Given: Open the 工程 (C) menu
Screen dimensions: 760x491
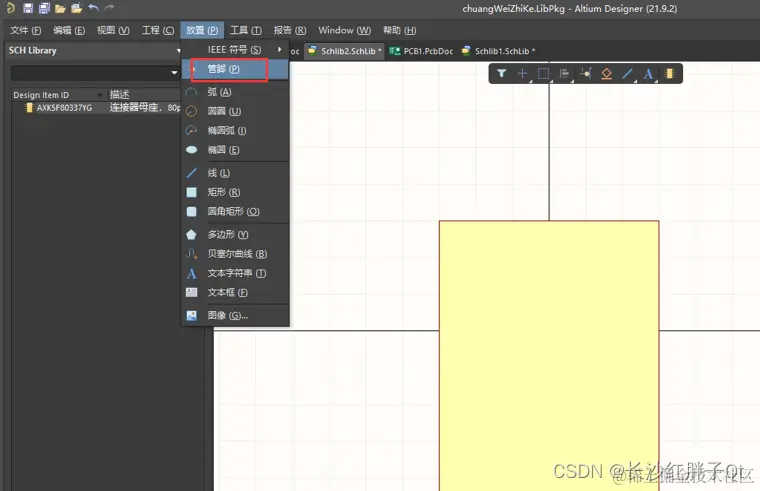Looking at the screenshot, I should 158,30.
